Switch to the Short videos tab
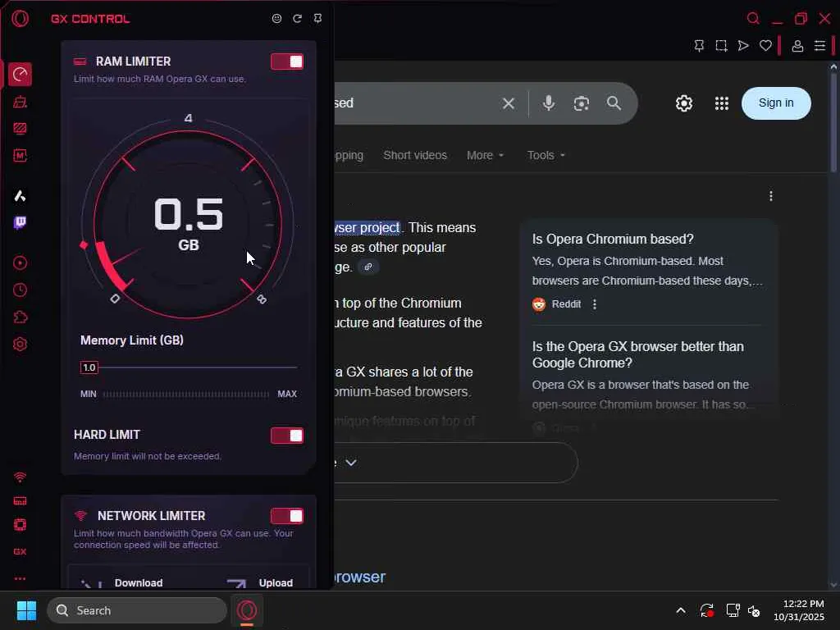Viewport: 840px width, 630px height. pos(415,155)
